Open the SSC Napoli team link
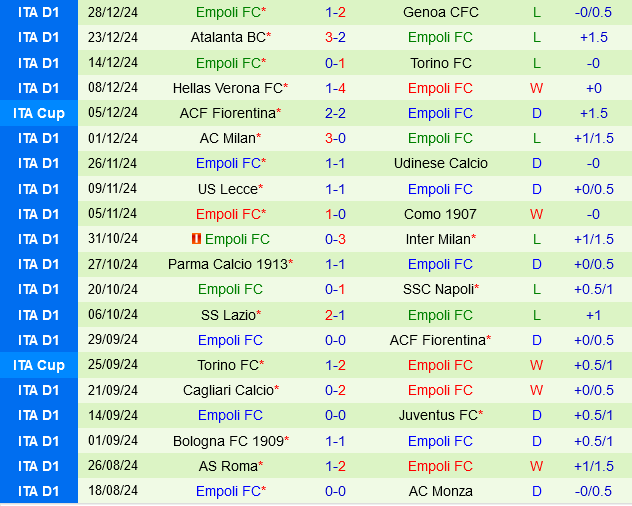 [x=438, y=289]
